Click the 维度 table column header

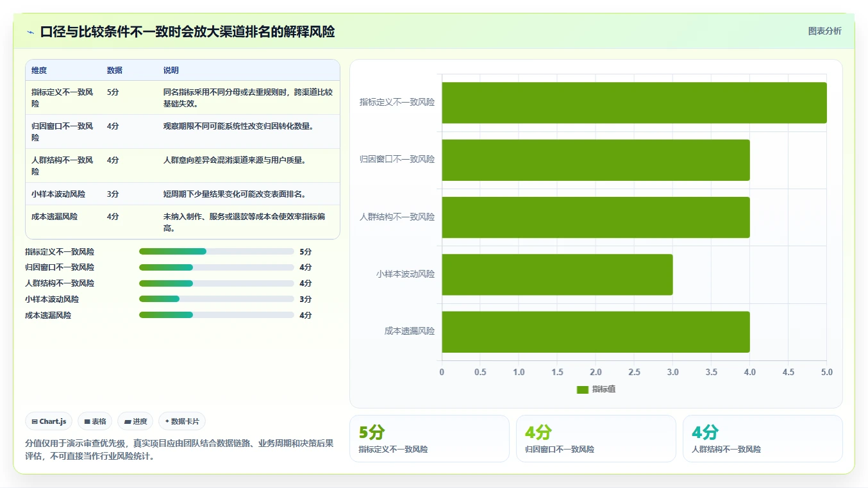[39, 71]
